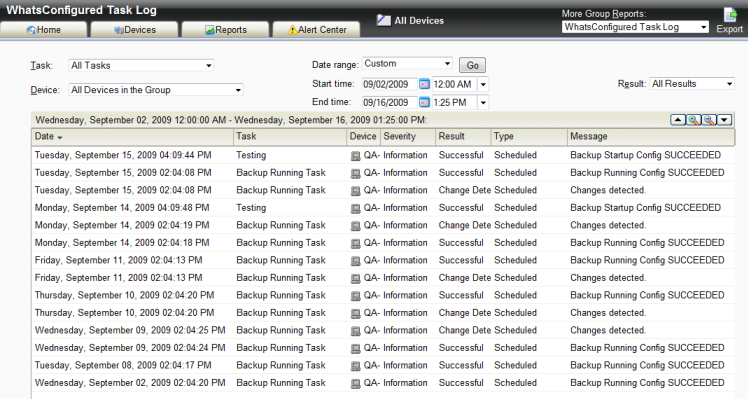Click the Go button

tap(472, 65)
